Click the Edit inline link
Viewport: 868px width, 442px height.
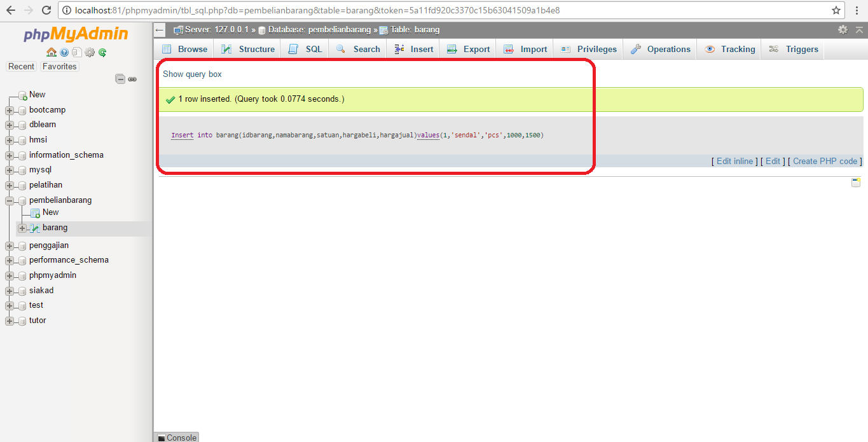(734, 161)
